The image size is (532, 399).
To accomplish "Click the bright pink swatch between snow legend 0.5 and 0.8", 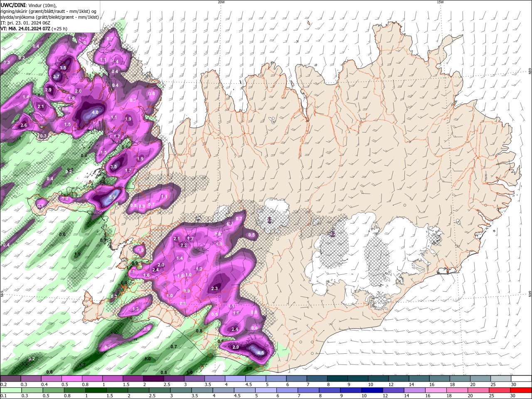I will point(71,379).
